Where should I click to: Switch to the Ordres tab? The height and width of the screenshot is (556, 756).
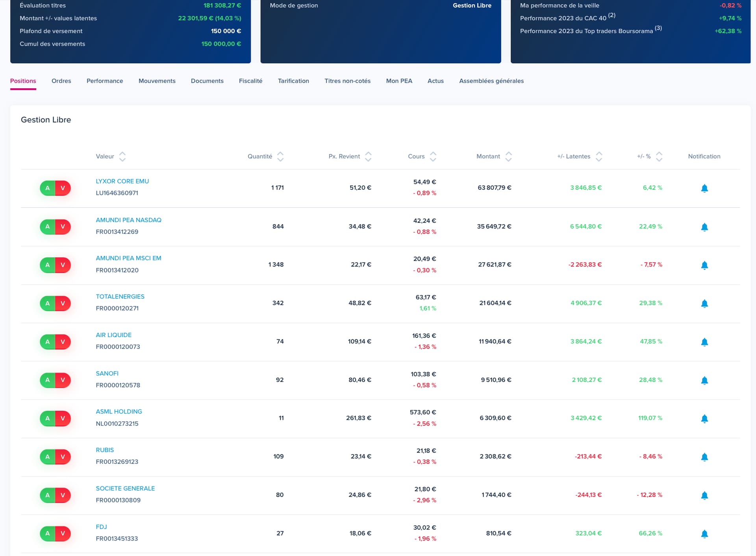[61, 81]
